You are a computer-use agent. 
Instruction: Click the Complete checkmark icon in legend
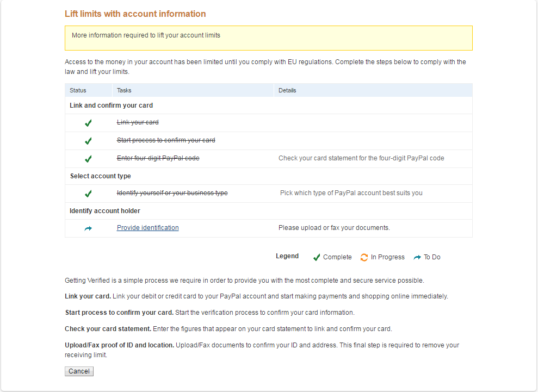(317, 257)
